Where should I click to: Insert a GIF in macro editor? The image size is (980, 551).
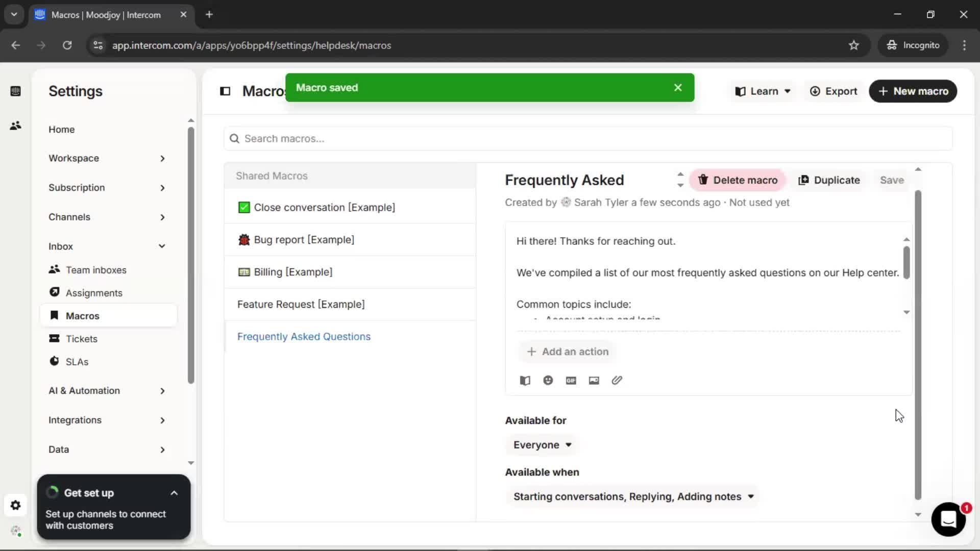pyautogui.click(x=571, y=381)
